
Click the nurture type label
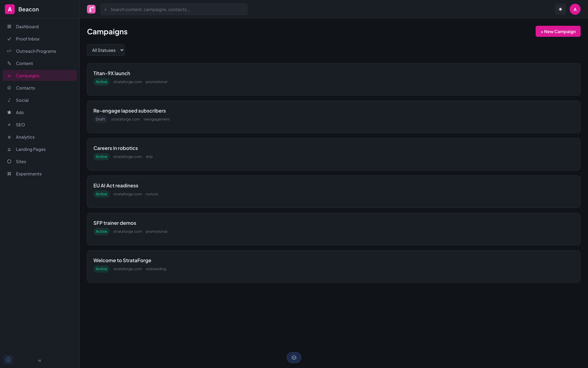coord(152,194)
